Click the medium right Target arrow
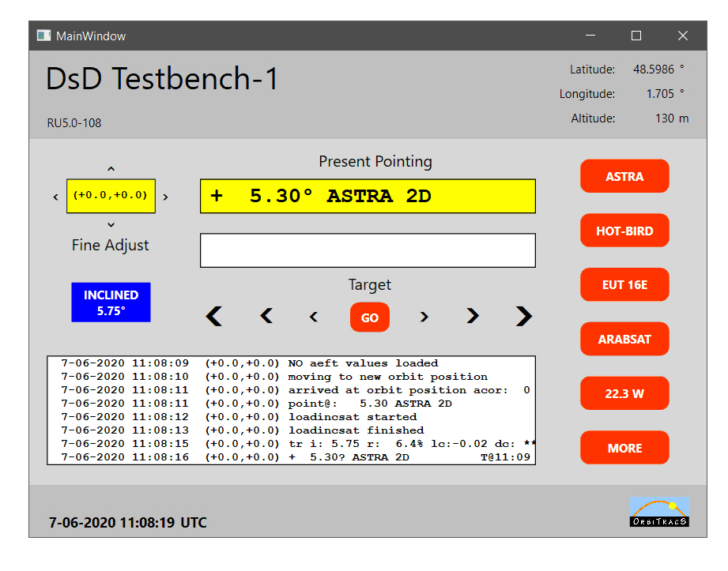This screenshot has width=728, height=571. coord(473,316)
